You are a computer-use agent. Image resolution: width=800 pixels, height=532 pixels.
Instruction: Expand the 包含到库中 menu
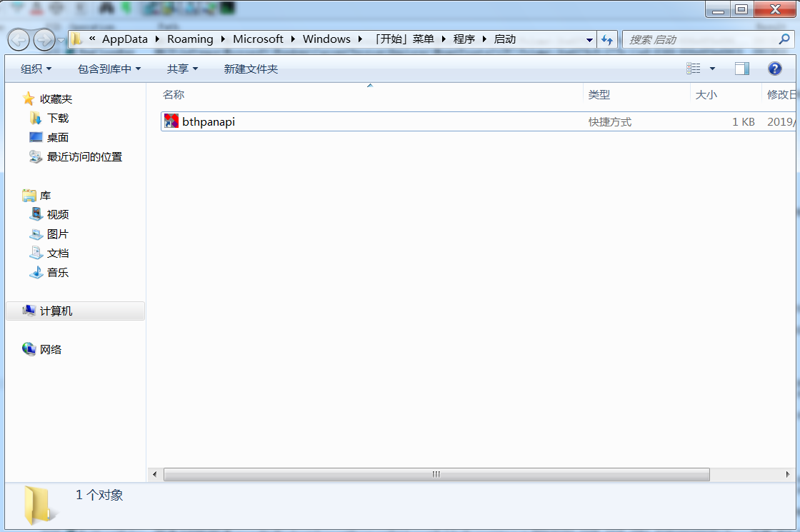point(109,69)
